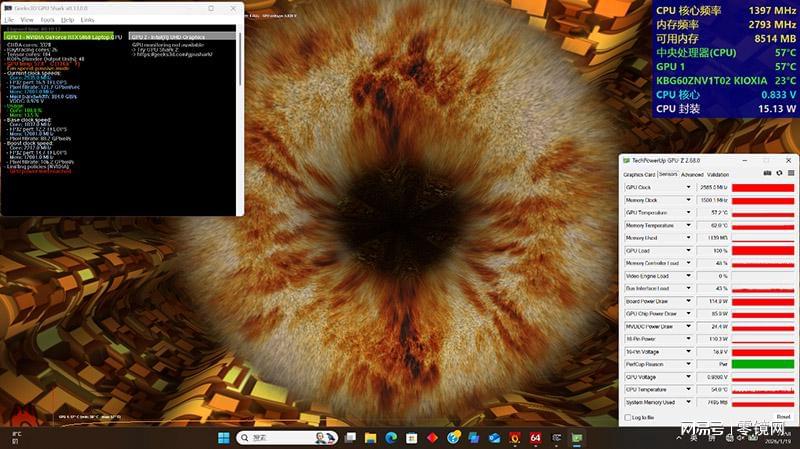The height and width of the screenshot is (449, 800).
Task: Open the GPU-Z hamburger menu icon
Action: (789, 173)
